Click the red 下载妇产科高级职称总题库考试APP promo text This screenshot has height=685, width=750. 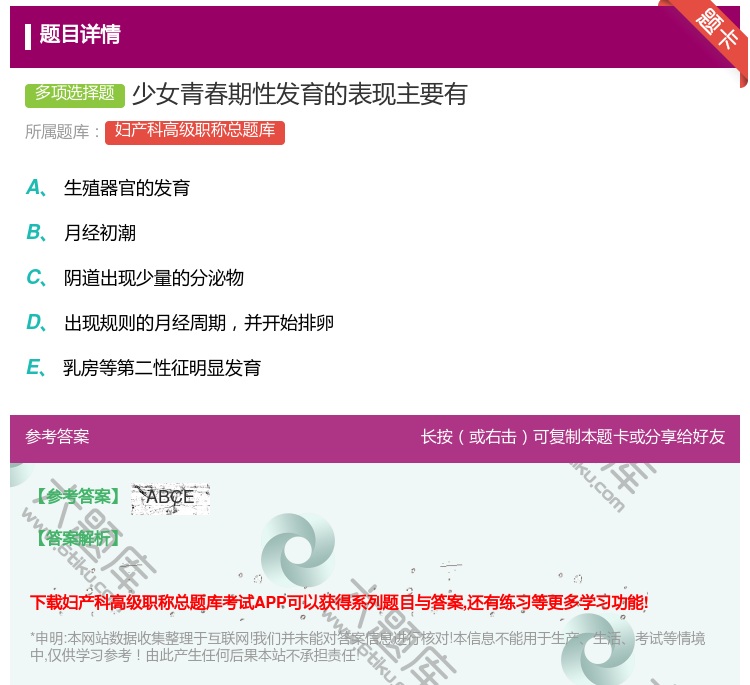[339, 602]
